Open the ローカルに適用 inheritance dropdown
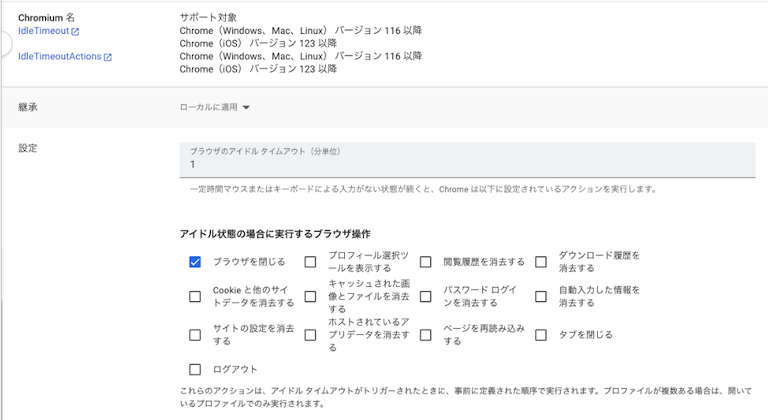Screen dimensions: 768x420 (x=214, y=107)
